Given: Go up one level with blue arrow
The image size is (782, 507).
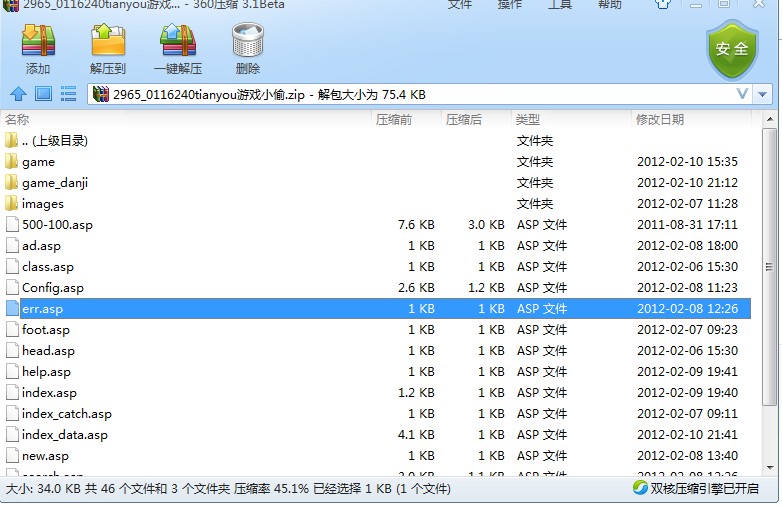Looking at the screenshot, I should pos(18,94).
